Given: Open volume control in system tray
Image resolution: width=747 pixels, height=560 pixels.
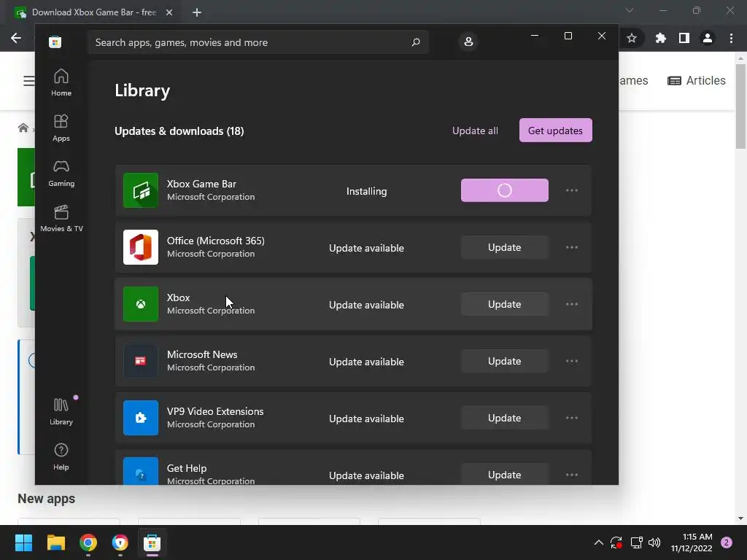Looking at the screenshot, I should coord(654,542).
